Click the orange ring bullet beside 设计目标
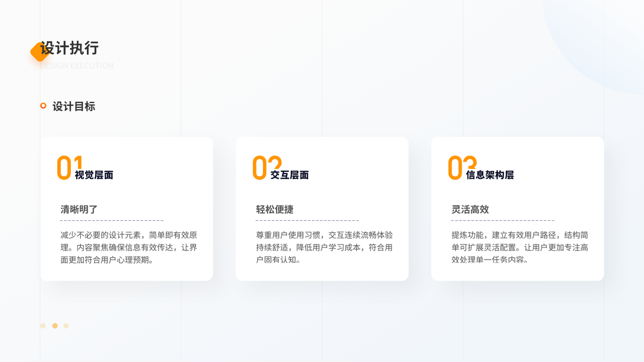The width and height of the screenshot is (644, 362). tap(43, 106)
